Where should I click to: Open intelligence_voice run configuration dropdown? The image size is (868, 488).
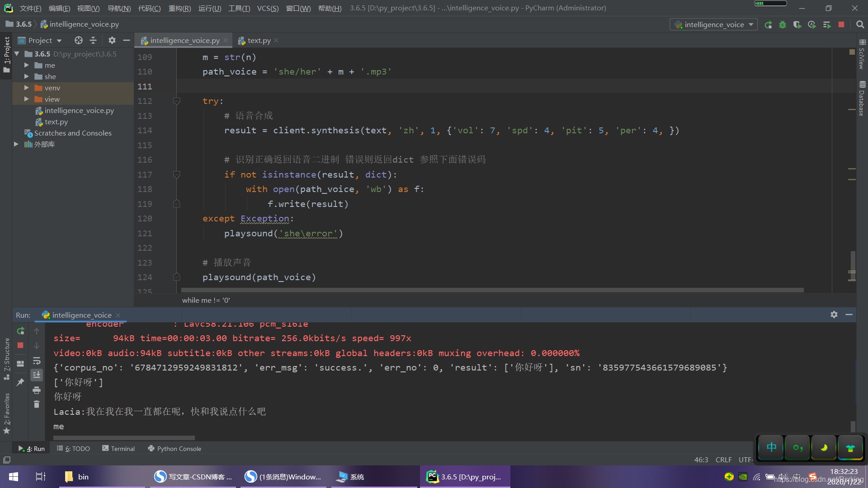click(714, 25)
